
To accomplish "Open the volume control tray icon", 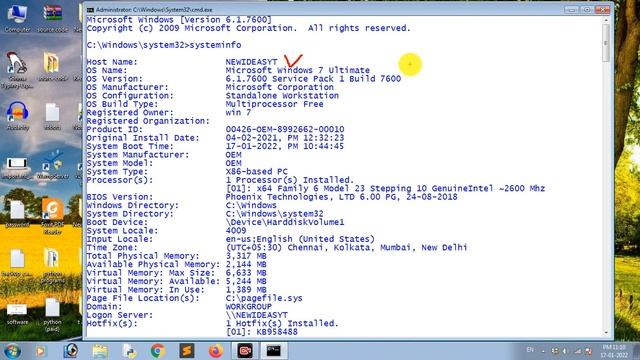I will pyautogui.click(x=565, y=351).
